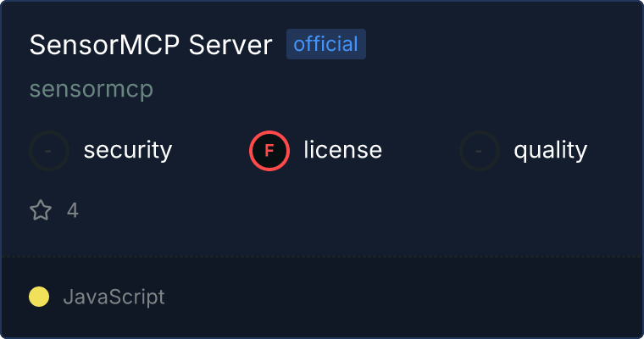Screen dimensions: 644x339
Task: Click the empty security grade circle
Action: click(49, 151)
